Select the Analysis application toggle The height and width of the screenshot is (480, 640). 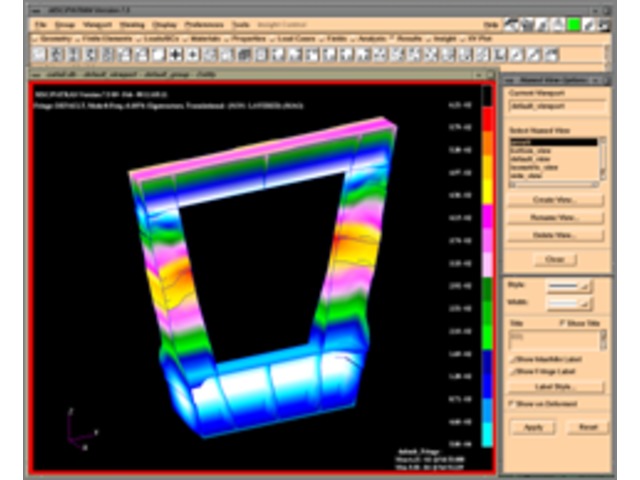[x=369, y=39]
